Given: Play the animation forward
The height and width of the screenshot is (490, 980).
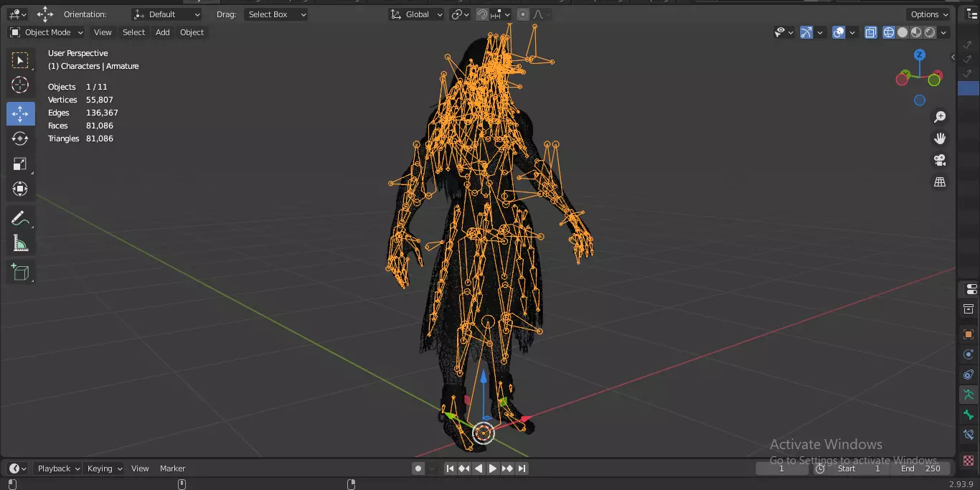Looking at the screenshot, I should point(493,468).
